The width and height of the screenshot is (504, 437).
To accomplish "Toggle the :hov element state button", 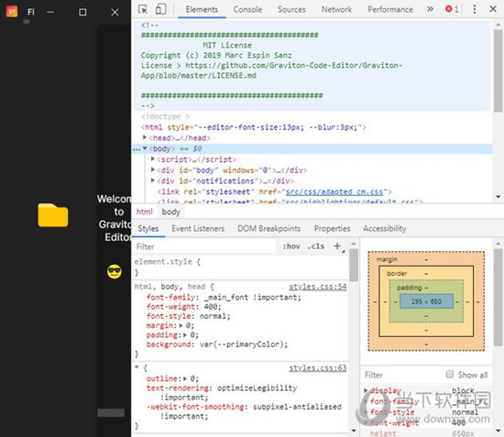I will pyautogui.click(x=290, y=246).
